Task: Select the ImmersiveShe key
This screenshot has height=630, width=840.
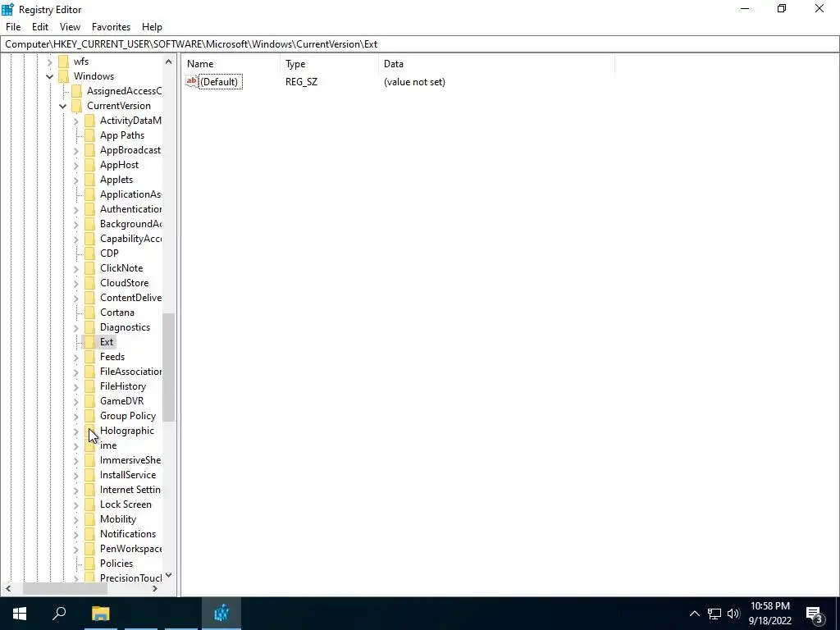Action: (130, 460)
